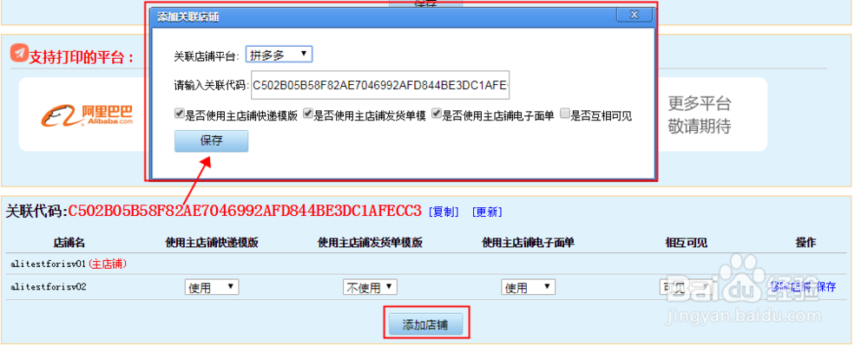868x346 pixels.
Task: Open 使用主店铺快递模版 dropdown for alitestforisv02
Action: (212, 287)
